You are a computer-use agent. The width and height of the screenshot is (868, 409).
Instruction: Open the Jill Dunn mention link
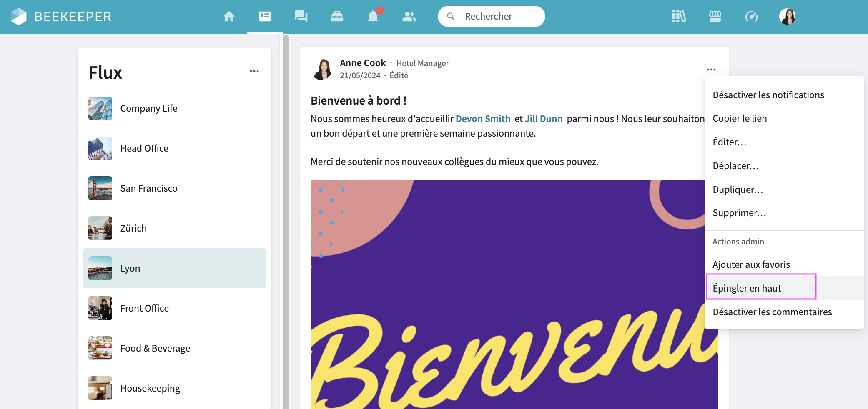(x=544, y=119)
